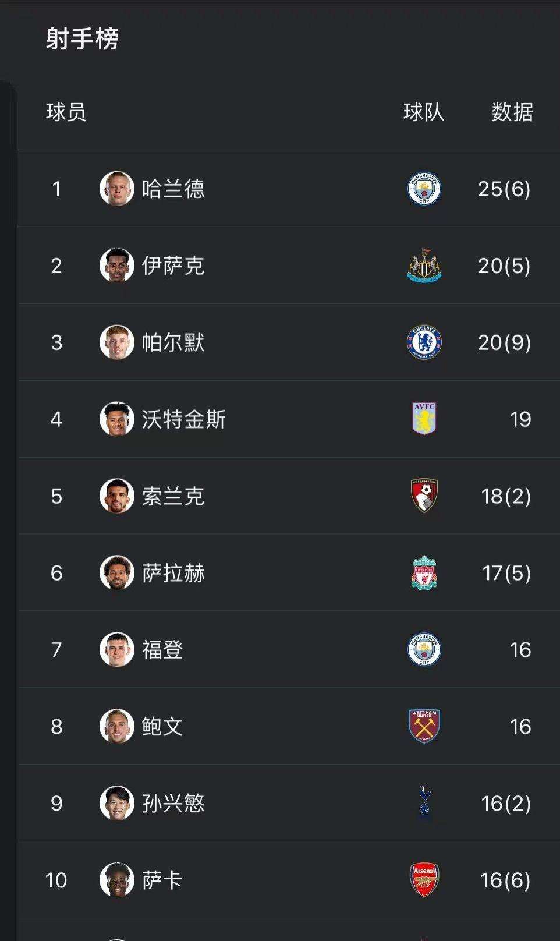
Task: Click the Newcastle United crest
Action: [x=424, y=266]
